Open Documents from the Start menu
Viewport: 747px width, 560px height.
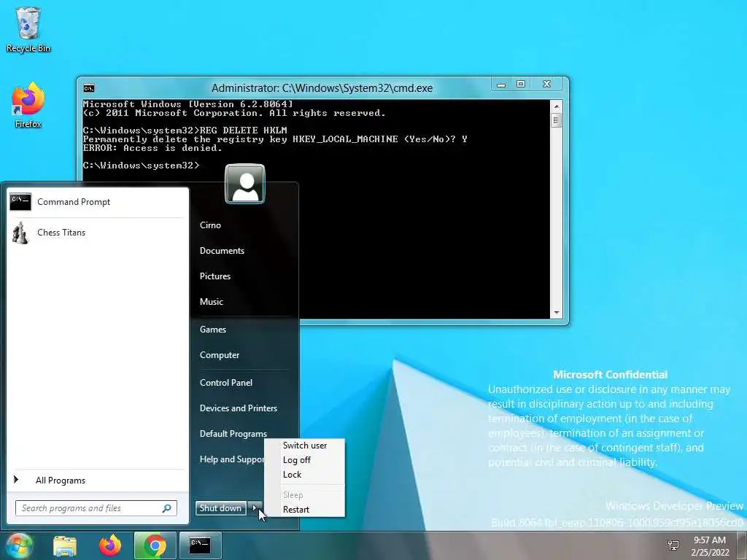point(222,251)
